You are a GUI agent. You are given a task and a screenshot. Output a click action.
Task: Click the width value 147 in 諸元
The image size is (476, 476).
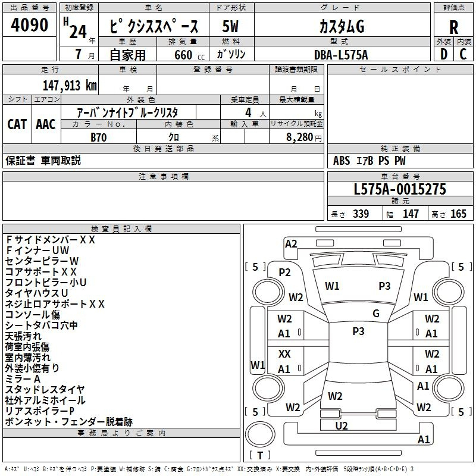point(411,214)
